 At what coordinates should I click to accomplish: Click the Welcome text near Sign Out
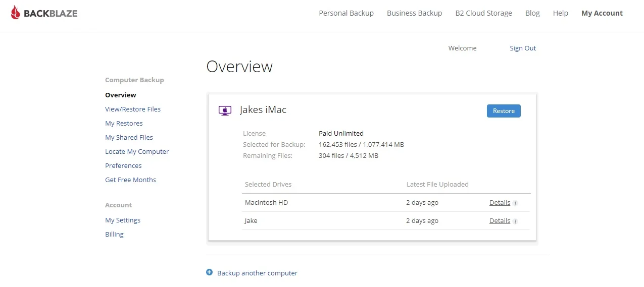462,48
